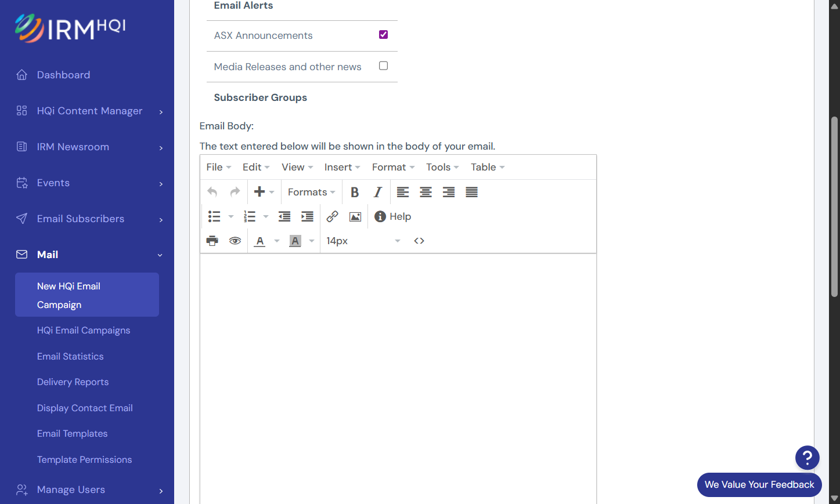The image size is (840, 504).
Task: Click We Value Your Feedback button
Action: (759, 485)
